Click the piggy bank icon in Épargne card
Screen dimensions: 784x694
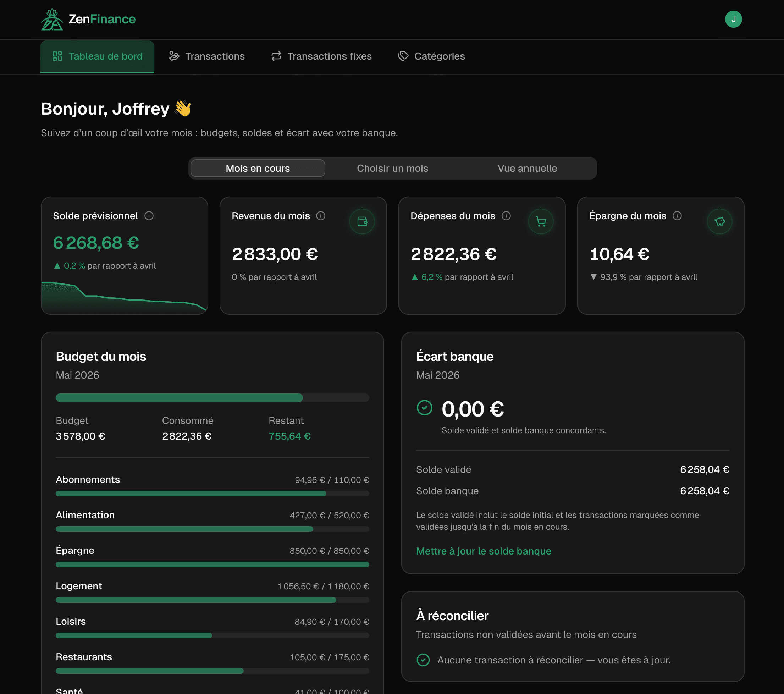pos(719,221)
